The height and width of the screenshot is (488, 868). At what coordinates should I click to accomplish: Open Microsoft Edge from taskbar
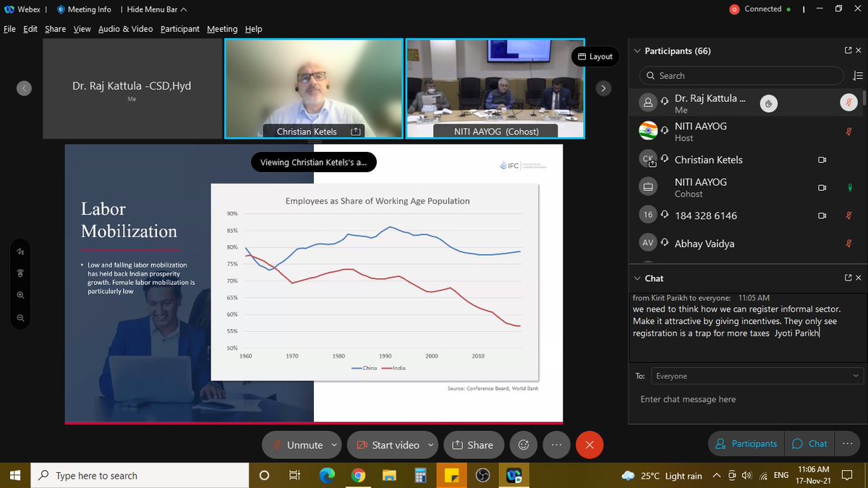[x=326, y=476]
